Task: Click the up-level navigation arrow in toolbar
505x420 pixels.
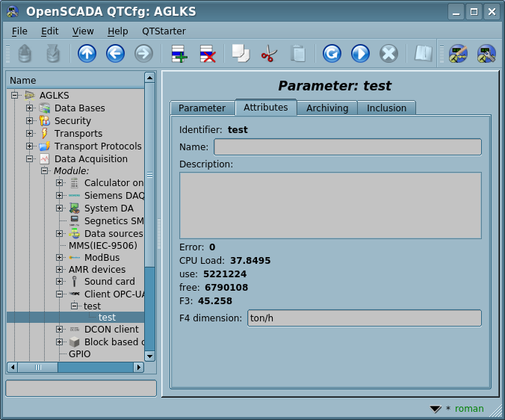Action: tap(87, 53)
